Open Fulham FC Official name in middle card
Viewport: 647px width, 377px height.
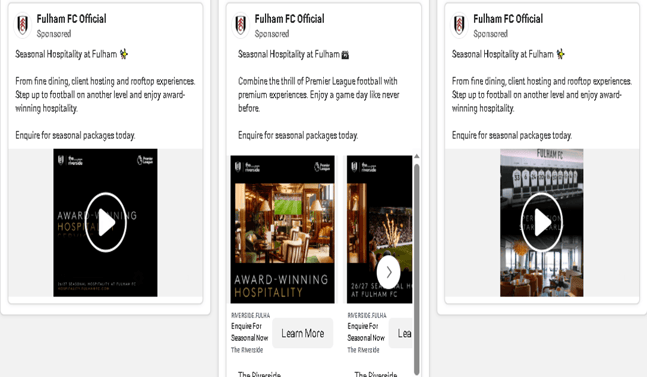tap(289, 19)
